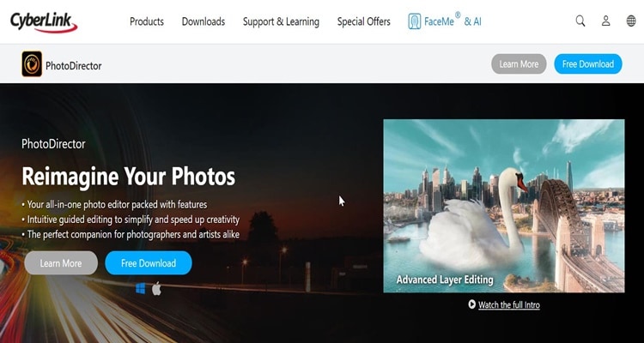644x343 pixels.
Task: Click play icon beside Watch the full Intro
Action: pyautogui.click(x=472, y=304)
